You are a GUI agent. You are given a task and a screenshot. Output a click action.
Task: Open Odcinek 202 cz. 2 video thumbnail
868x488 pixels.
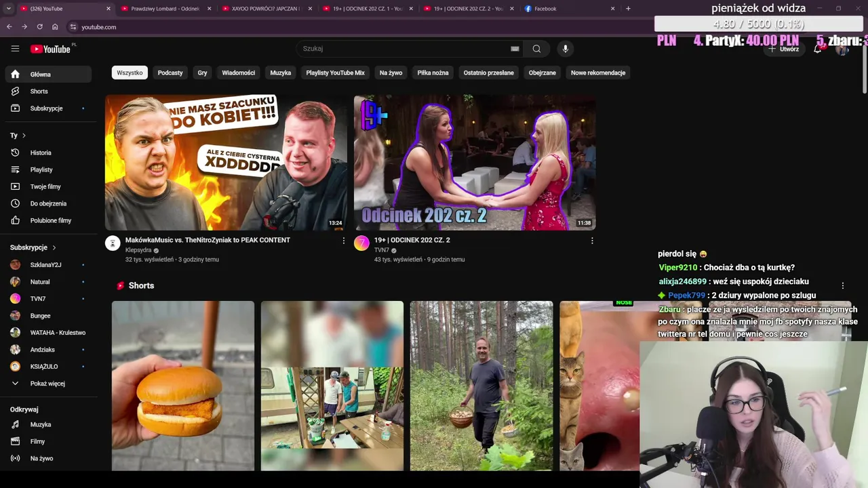tap(475, 163)
